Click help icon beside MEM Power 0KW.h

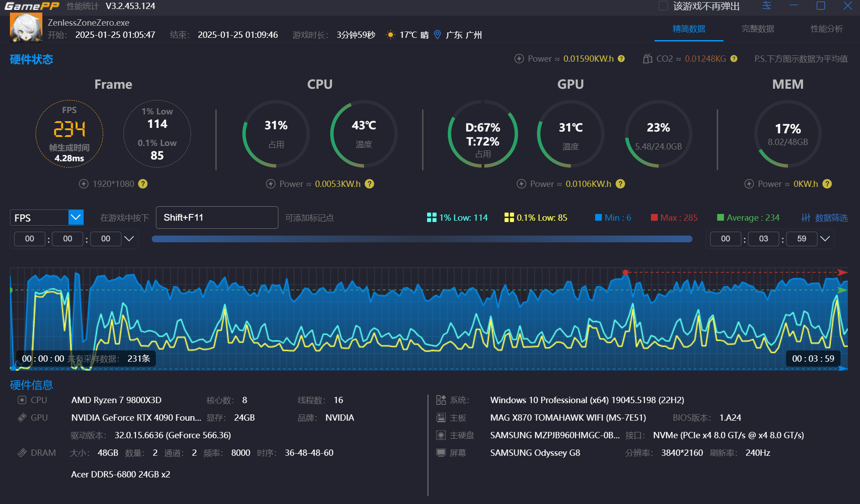pyautogui.click(x=827, y=184)
